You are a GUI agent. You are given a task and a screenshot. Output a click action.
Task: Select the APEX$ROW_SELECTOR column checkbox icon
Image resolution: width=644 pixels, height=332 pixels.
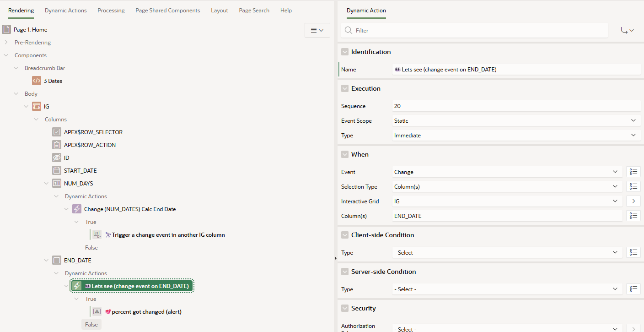point(57,132)
